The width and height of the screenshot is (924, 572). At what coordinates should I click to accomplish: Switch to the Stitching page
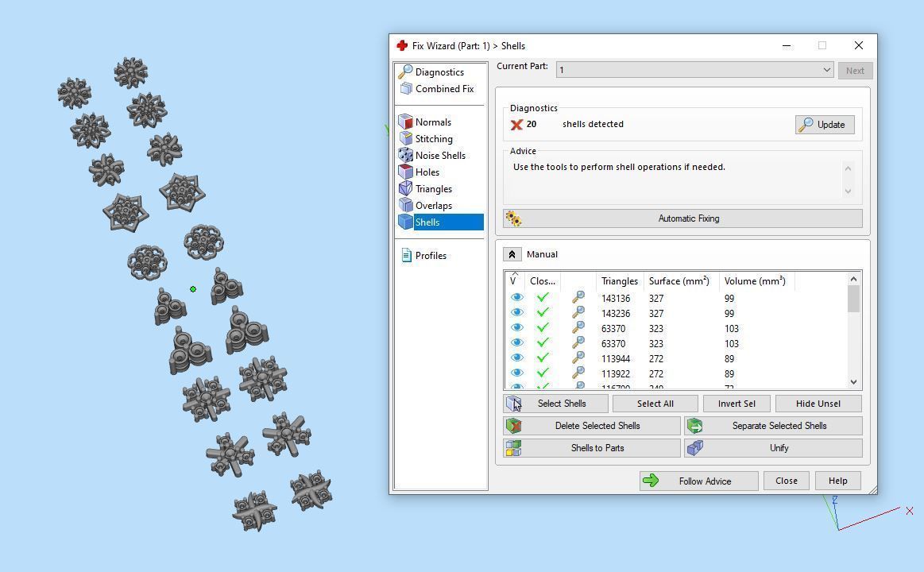click(x=426, y=138)
